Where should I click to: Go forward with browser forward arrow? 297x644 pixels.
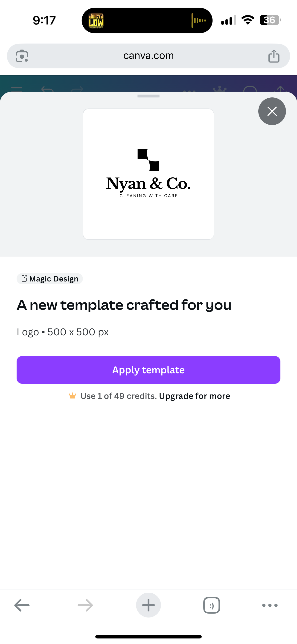click(x=85, y=605)
